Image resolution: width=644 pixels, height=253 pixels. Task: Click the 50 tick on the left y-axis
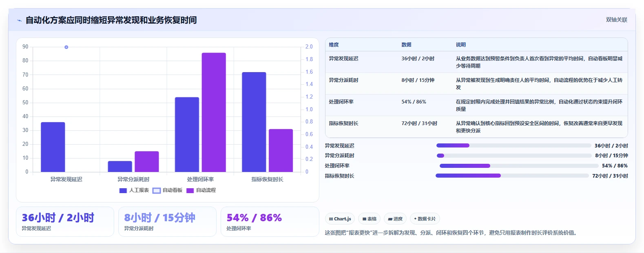[25, 102]
